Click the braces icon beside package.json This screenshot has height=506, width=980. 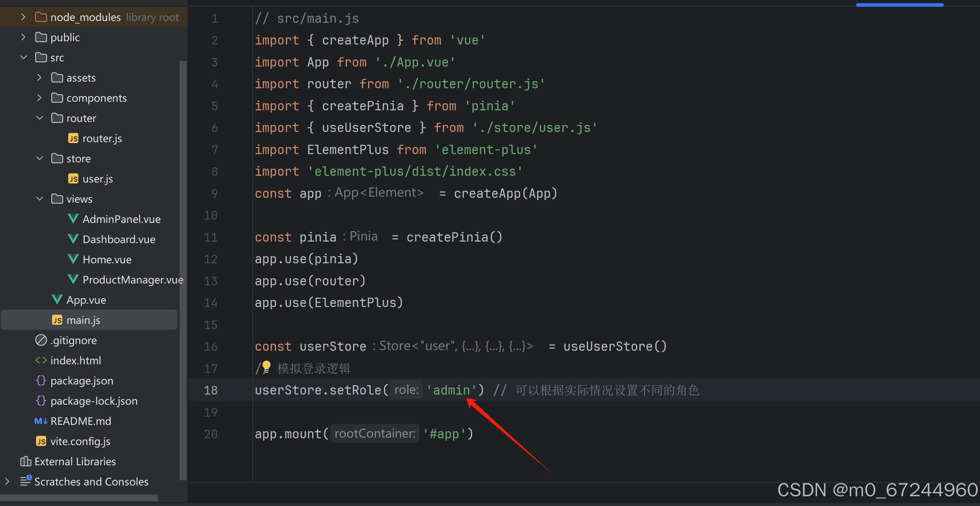point(41,380)
